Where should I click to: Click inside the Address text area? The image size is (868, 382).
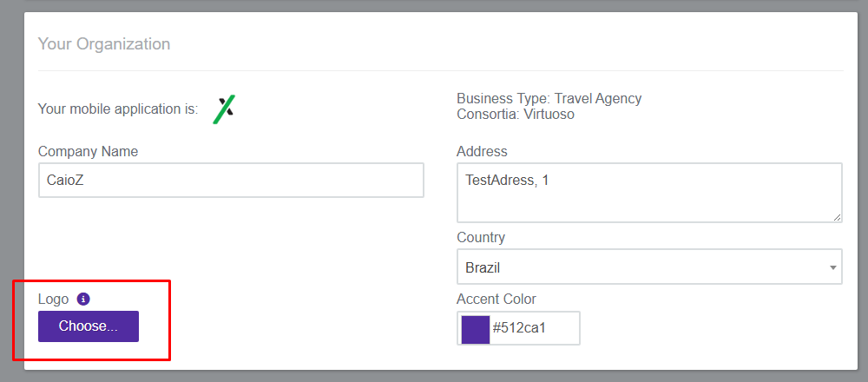pos(649,193)
